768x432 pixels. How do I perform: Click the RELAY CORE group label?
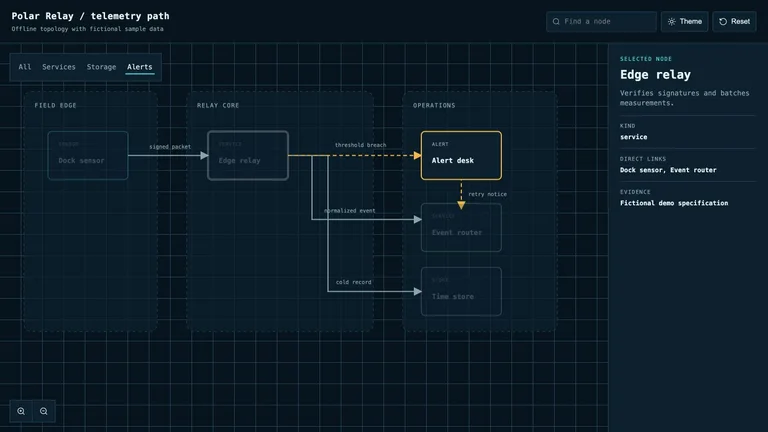(x=218, y=105)
